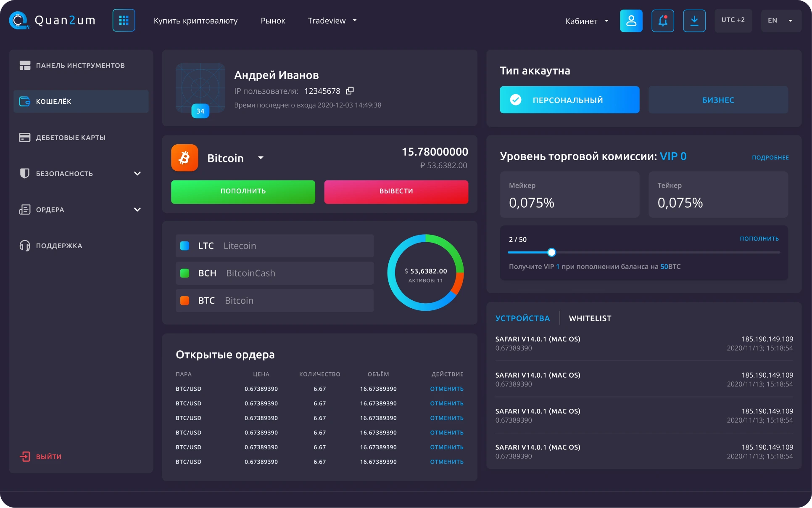Viewport: 812px width, 508px height.
Task: Click the first SAFARI V14.0.1 device entry
Action: [644, 344]
